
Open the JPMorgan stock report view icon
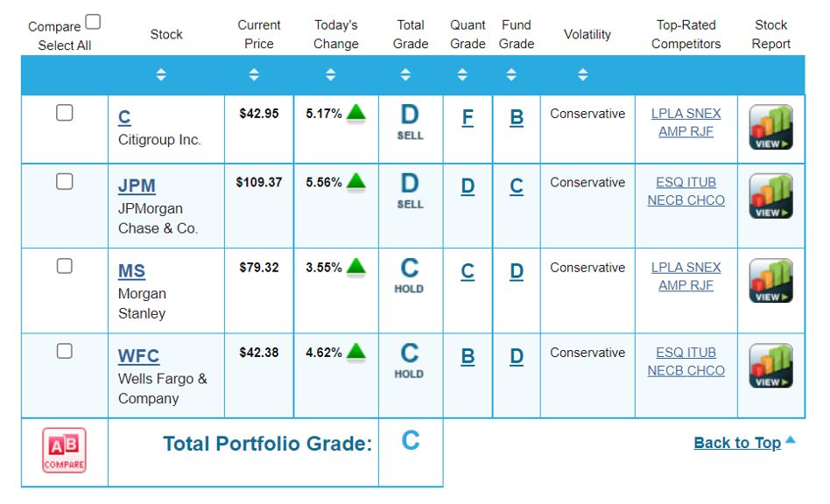pos(770,196)
